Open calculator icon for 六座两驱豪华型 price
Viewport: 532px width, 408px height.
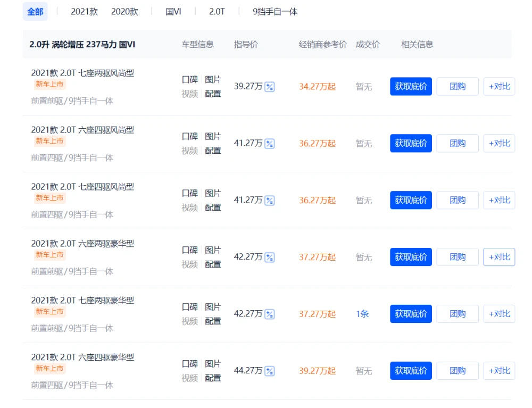click(269, 257)
